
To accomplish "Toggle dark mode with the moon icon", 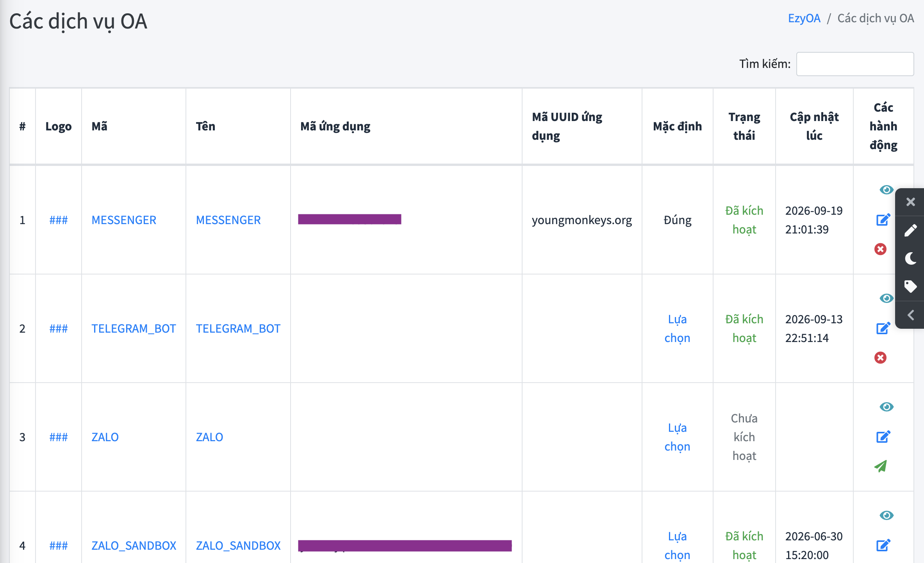I will [910, 258].
